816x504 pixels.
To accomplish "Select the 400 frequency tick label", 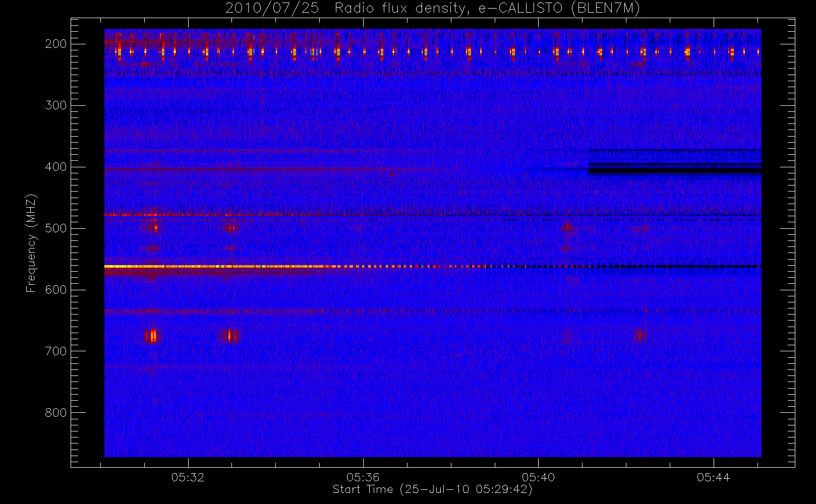I will click(56, 167).
